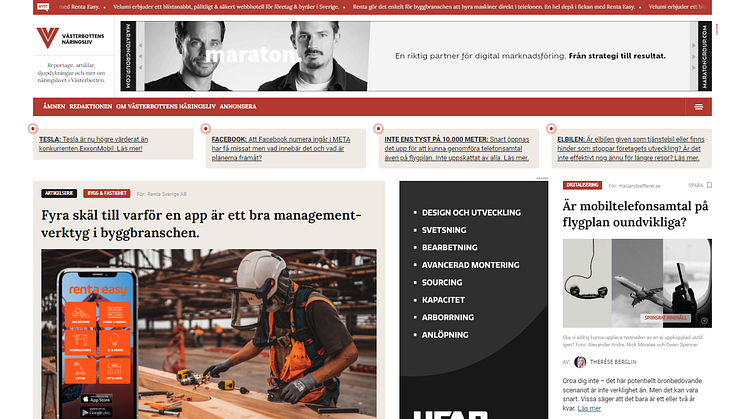Viewport: 746px width, 419px height.
Task: Click SVETSNING in the dark ad
Action: coord(444,230)
